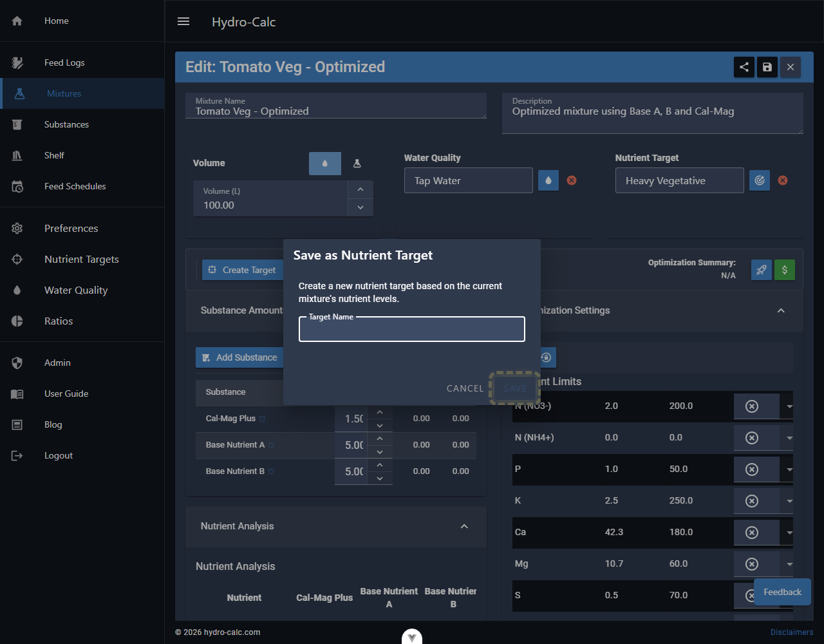Cancel the Save as Nutrient Target dialog

[465, 388]
